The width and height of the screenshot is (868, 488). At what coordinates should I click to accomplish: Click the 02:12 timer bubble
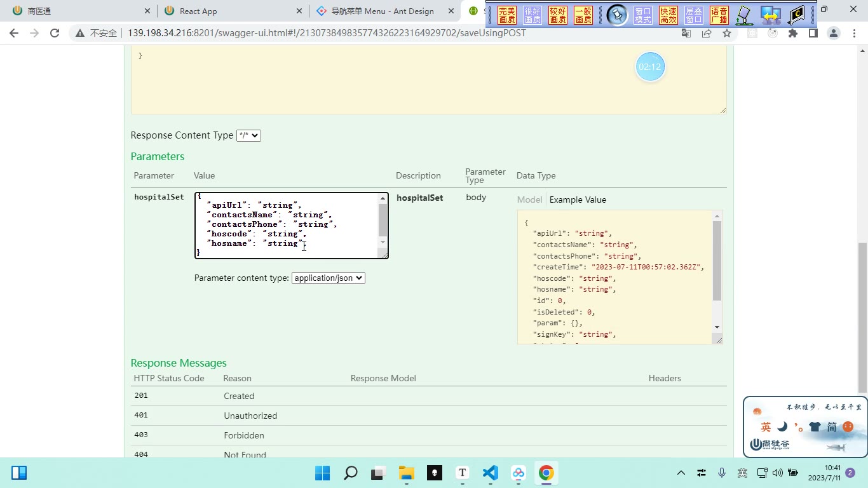pos(650,67)
